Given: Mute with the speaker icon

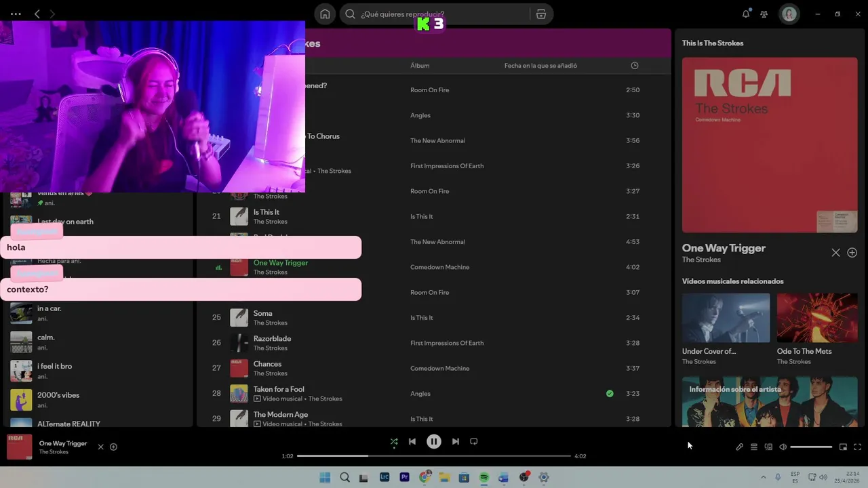Looking at the screenshot, I should coord(783,447).
